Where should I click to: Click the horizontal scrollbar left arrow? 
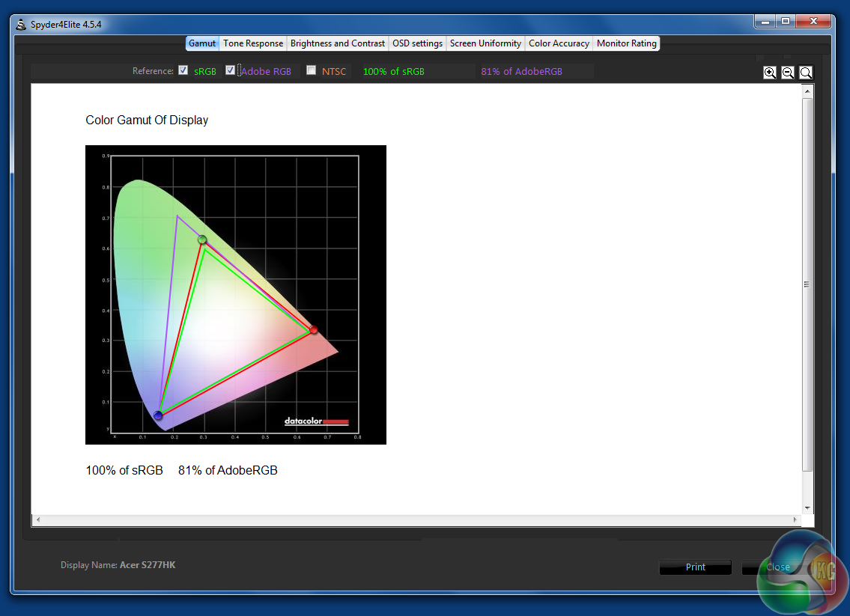[38, 519]
